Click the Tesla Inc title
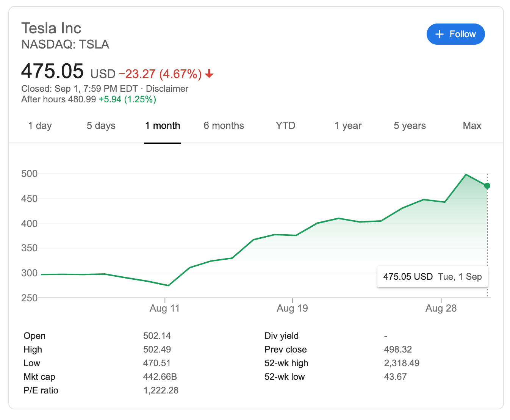Image resolution: width=510 pixels, height=420 pixels. point(51,28)
